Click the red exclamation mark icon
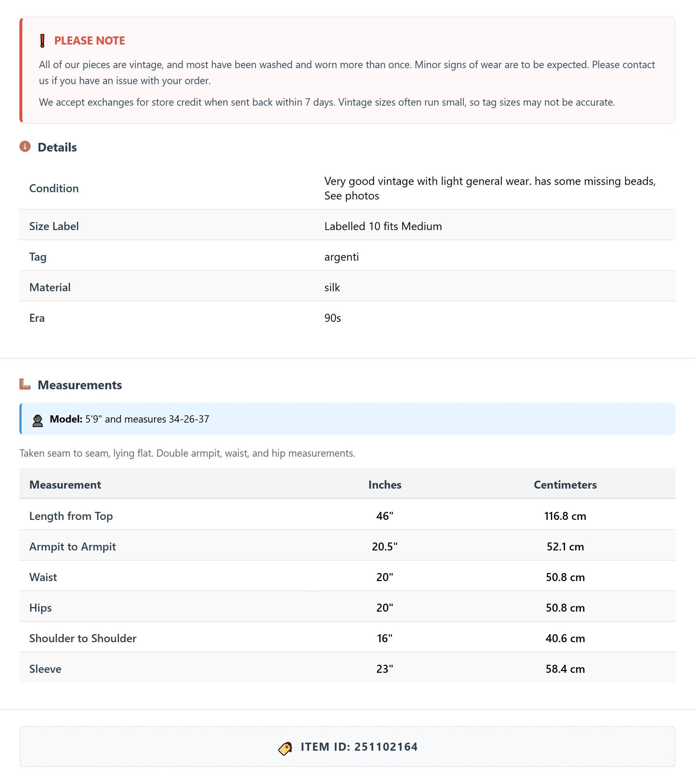 click(x=42, y=41)
